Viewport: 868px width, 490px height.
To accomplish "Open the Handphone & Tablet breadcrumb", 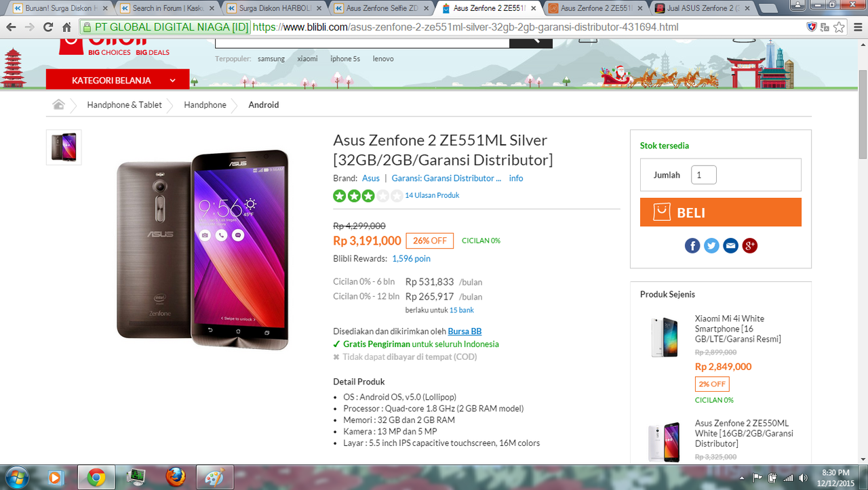I will click(125, 105).
